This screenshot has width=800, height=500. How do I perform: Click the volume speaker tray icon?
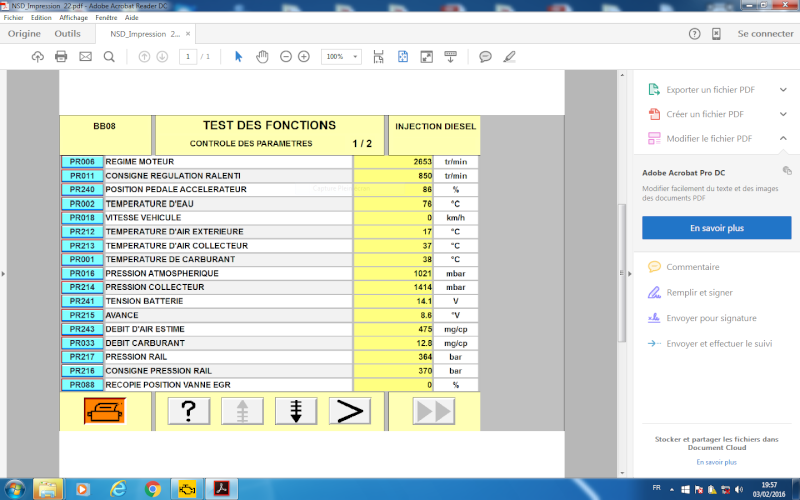[x=739, y=490]
